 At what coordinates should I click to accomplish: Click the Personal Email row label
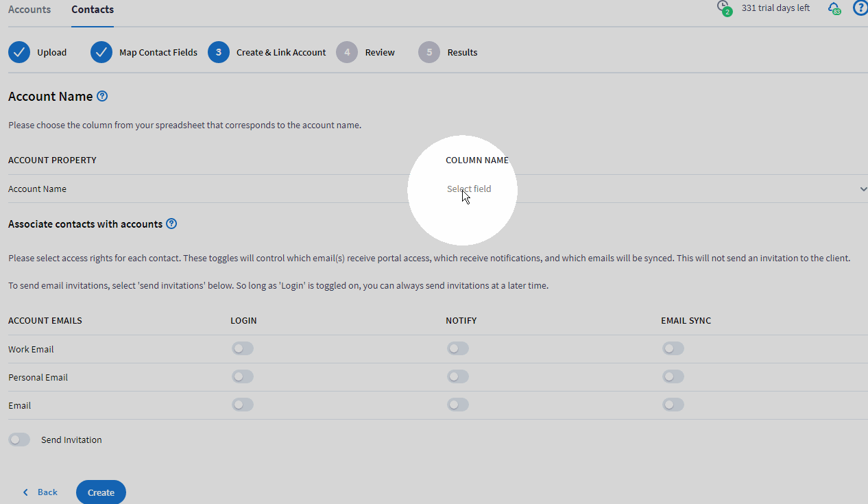coord(38,377)
